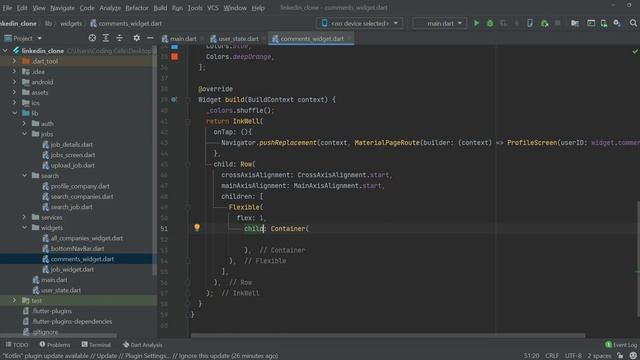Click the CRLF line separator in status bar
The image size is (640, 360).
click(x=552, y=356)
